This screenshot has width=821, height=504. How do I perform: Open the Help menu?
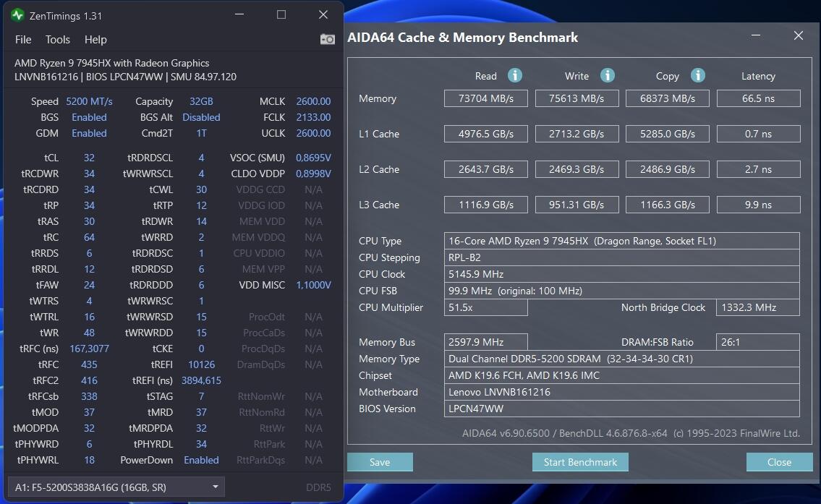[95, 40]
